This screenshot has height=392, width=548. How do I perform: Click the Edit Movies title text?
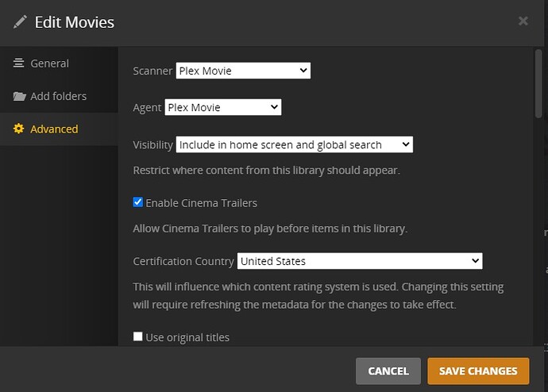(75, 22)
